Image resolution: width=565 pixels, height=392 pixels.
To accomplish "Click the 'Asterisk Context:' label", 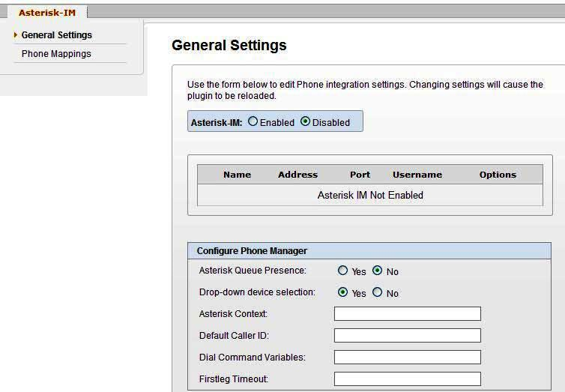I will click(x=233, y=314).
